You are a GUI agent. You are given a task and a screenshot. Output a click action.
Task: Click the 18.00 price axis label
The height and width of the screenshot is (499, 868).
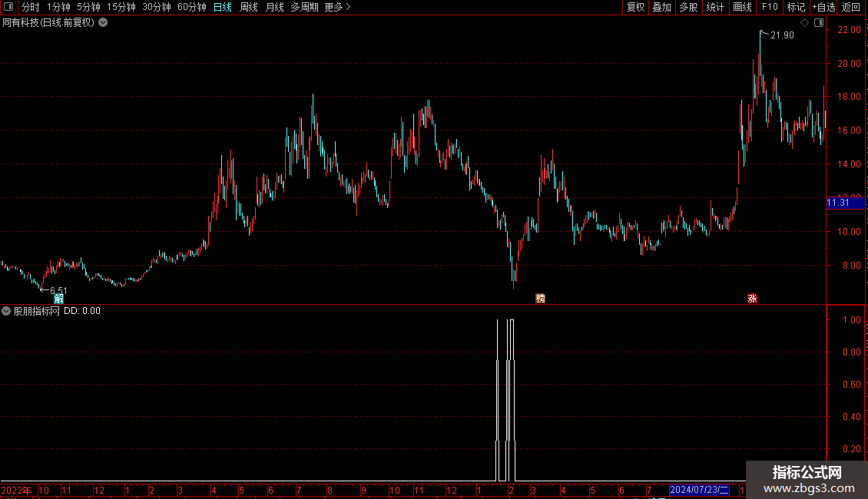pos(849,97)
